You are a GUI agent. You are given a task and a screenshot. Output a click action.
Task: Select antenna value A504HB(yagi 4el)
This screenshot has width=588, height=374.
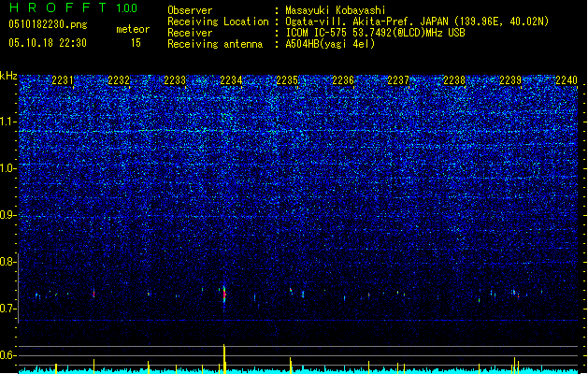coord(330,44)
